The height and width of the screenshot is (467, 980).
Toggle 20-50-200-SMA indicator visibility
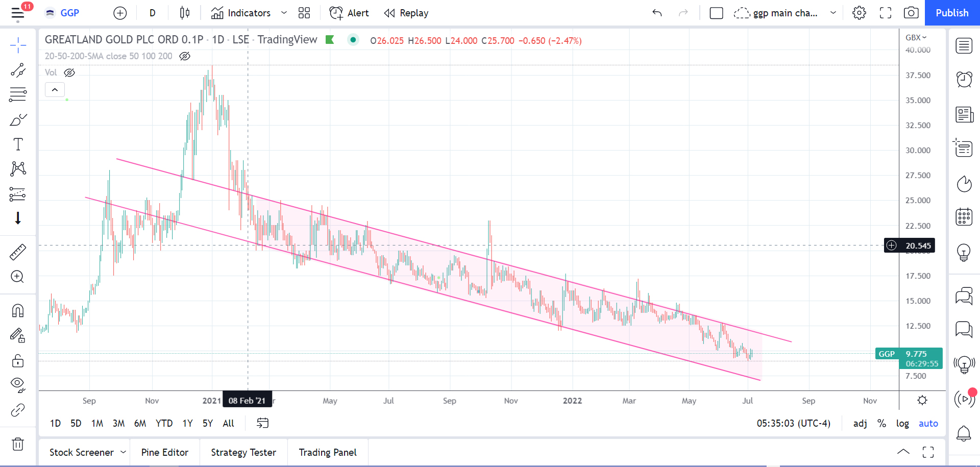185,56
